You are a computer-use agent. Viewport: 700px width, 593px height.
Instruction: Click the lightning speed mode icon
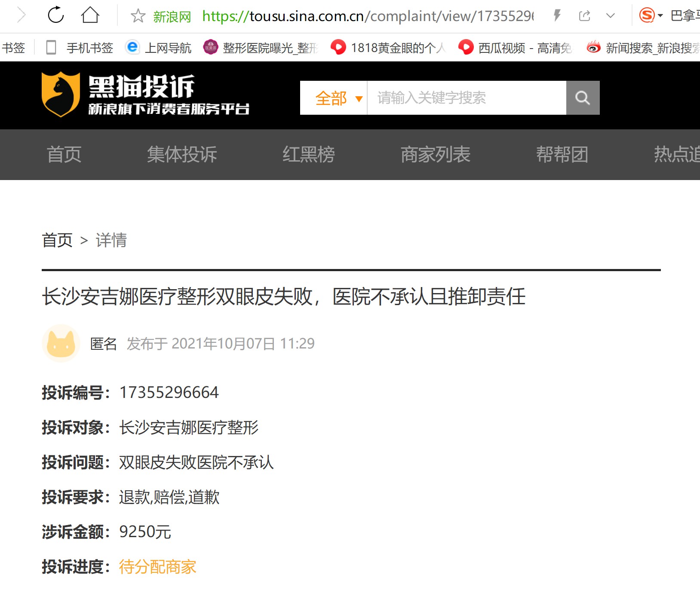coord(557,16)
